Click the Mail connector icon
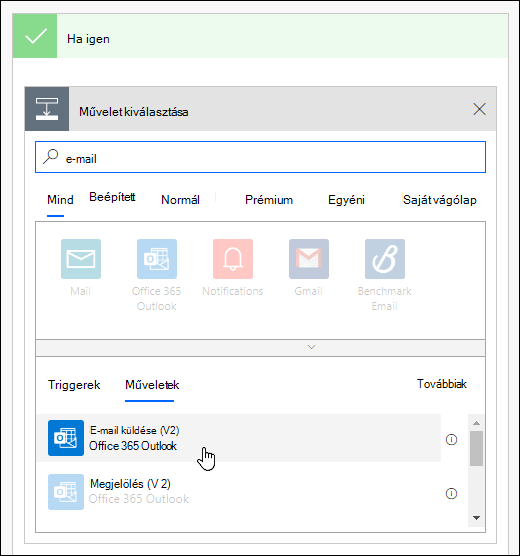Screen dimensions: 520x556 coord(81,259)
